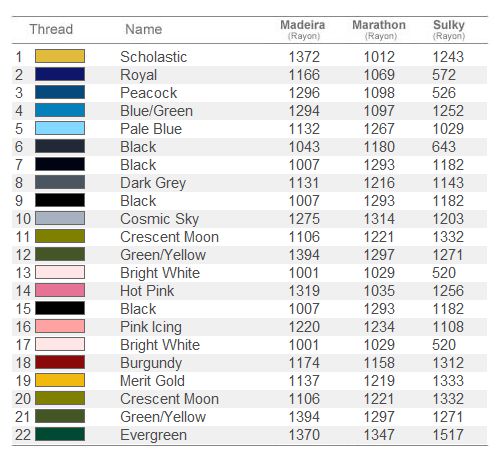The width and height of the screenshot is (500, 456).
Task: Select the Evergreen thread swatch
Action: coord(60,434)
